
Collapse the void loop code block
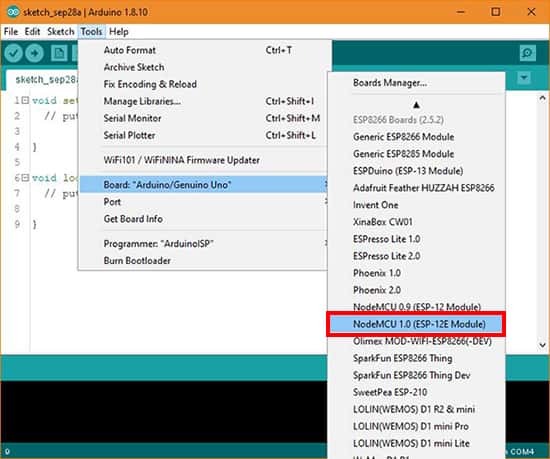coord(25,178)
